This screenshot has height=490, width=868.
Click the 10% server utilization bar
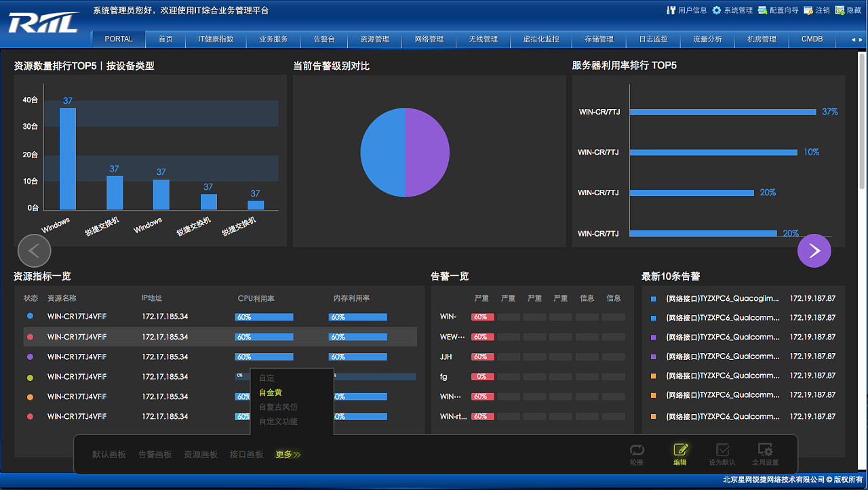pos(713,152)
